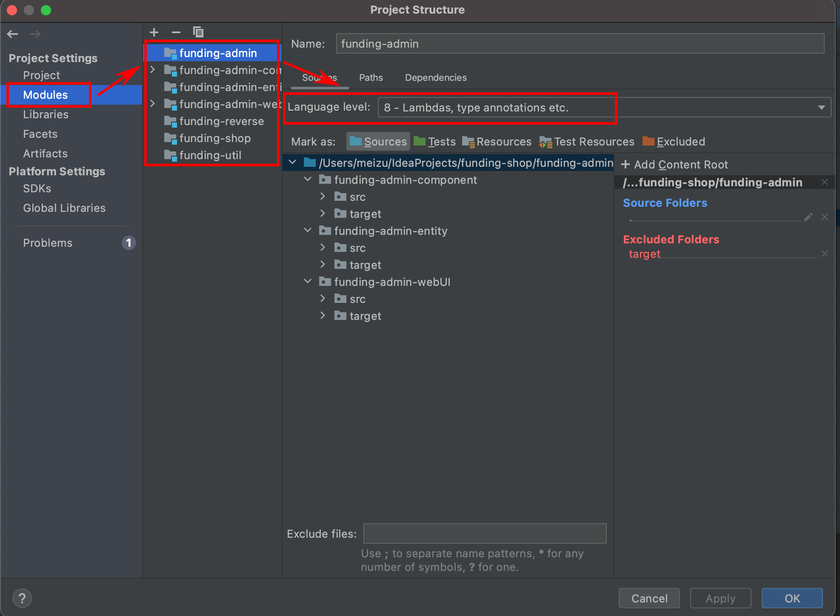840x616 pixels.
Task: Click the Cancel button
Action: (x=649, y=598)
